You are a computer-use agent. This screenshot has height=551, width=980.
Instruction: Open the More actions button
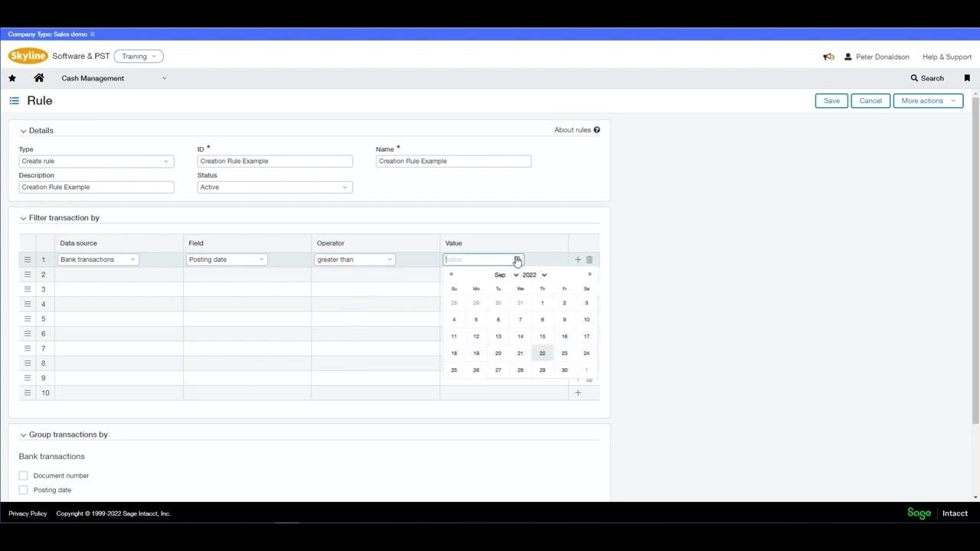[928, 100]
